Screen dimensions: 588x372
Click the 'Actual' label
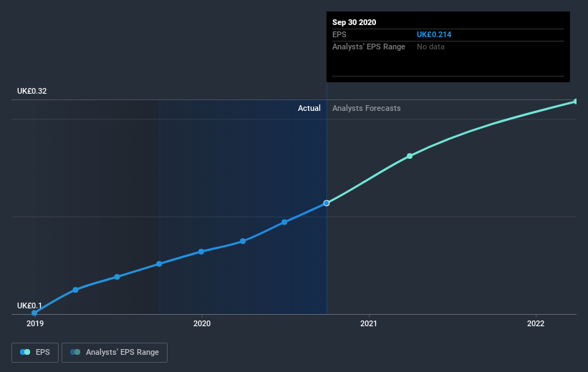tap(309, 108)
